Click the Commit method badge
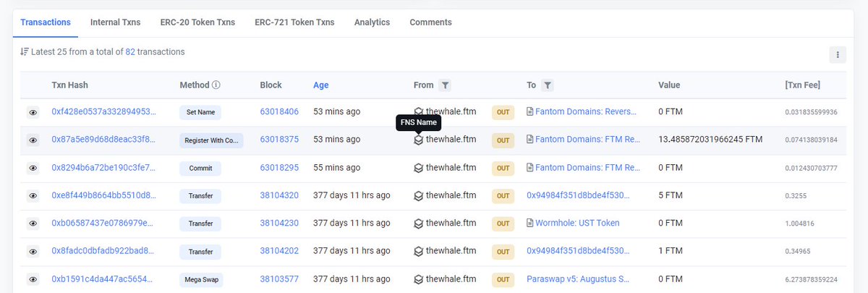This screenshot has width=868, height=293. [x=200, y=169]
